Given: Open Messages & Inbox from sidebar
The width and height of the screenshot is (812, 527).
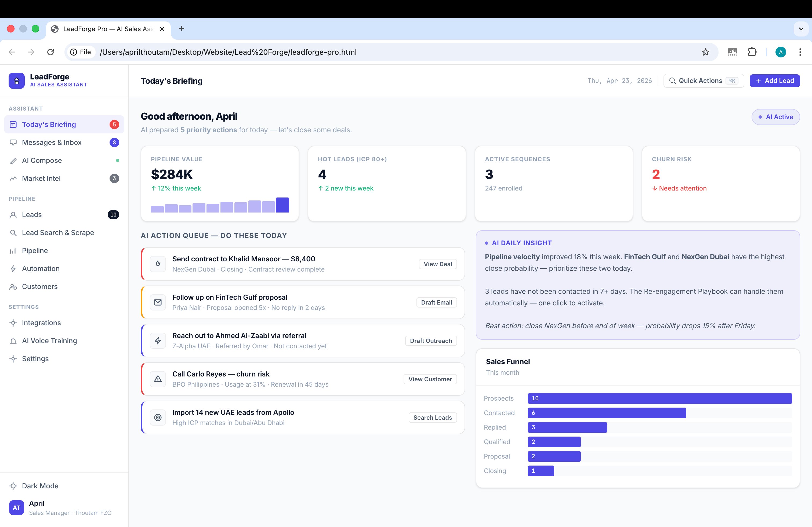Looking at the screenshot, I should tap(52, 142).
